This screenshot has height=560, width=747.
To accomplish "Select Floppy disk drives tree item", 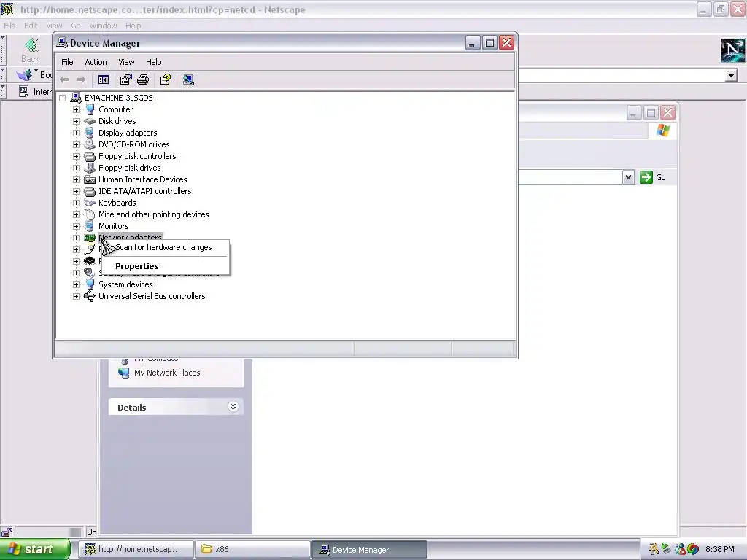I will coord(130,168).
